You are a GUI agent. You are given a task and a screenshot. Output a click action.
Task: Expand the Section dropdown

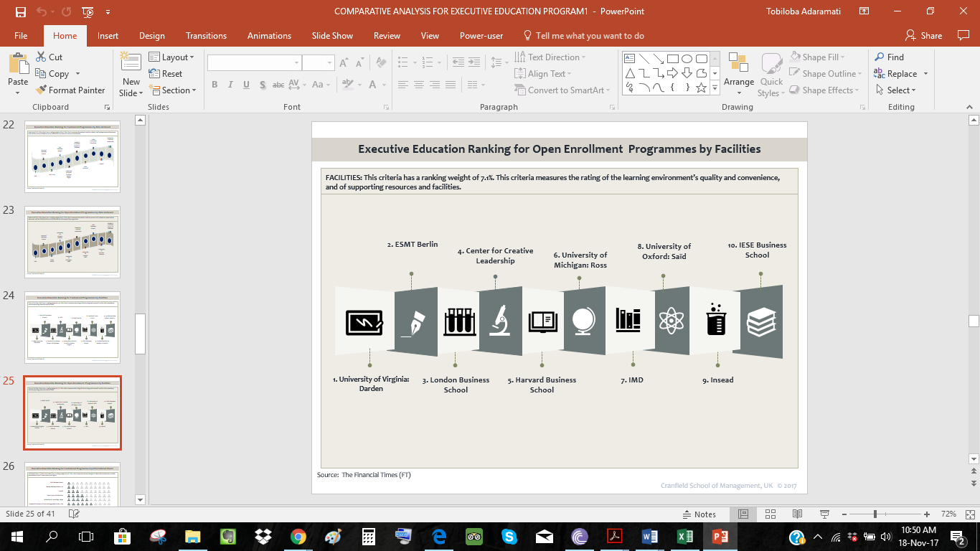tap(173, 90)
